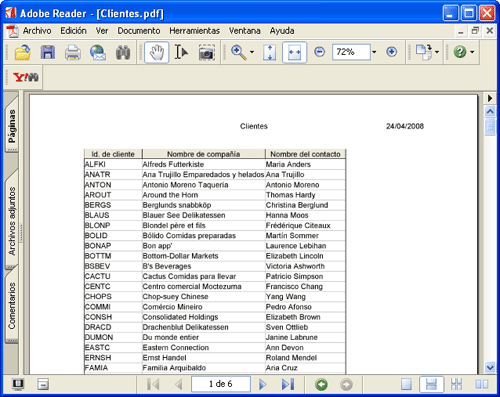This screenshot has height=397, width=500.
Task: Go to previous view green arrow
Action: tap(321, 385)
